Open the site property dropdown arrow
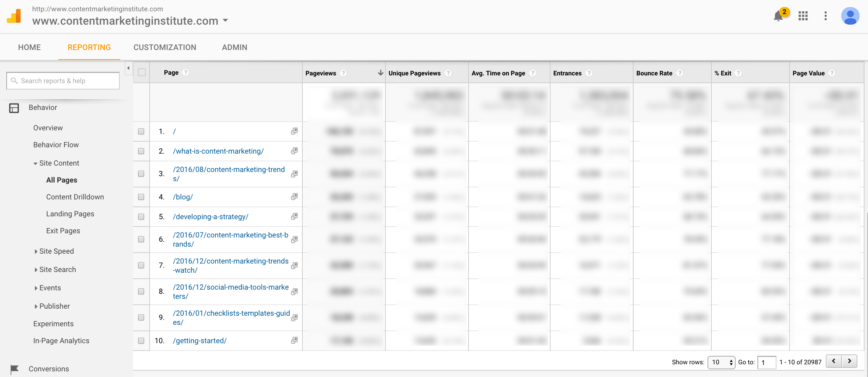The width and height of the screenshot is (868, 377). click(x=225, y=20)
